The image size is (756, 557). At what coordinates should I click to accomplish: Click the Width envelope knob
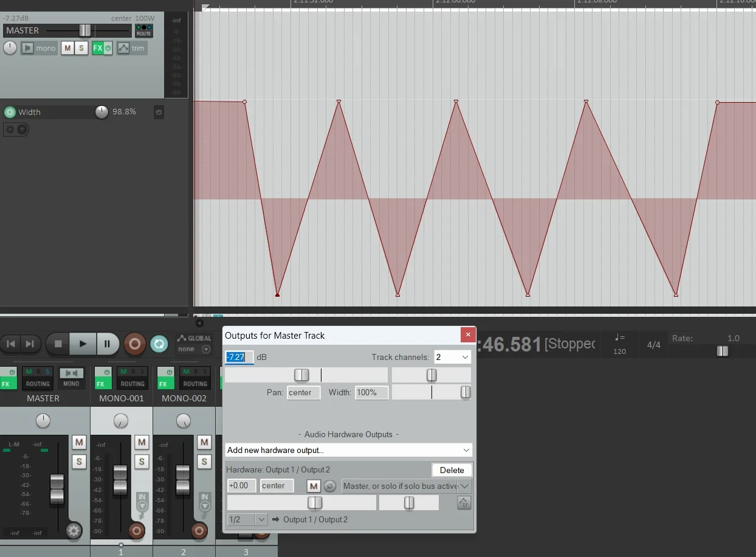pyautogui.click(x=101, y=112)
